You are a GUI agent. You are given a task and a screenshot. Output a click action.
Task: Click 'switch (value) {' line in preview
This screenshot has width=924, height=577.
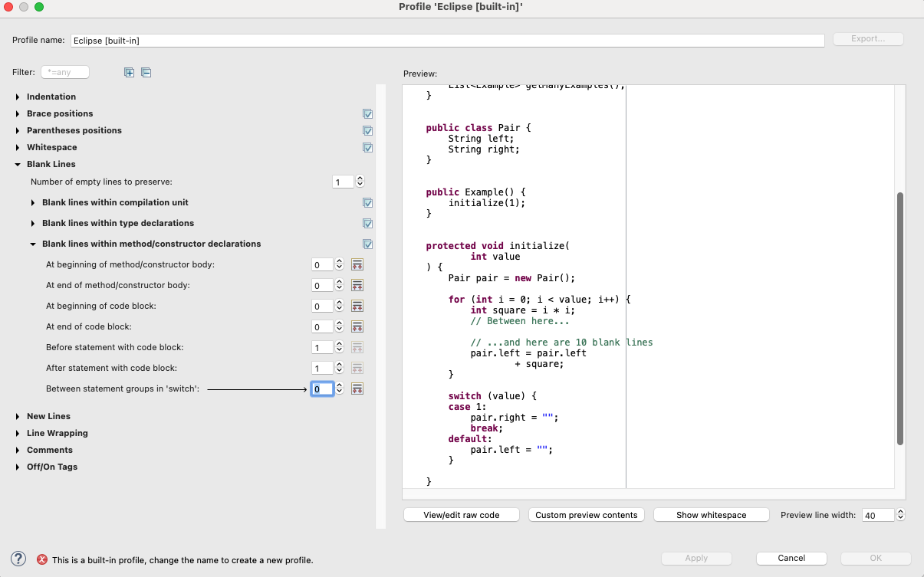(x=493, y=396)
